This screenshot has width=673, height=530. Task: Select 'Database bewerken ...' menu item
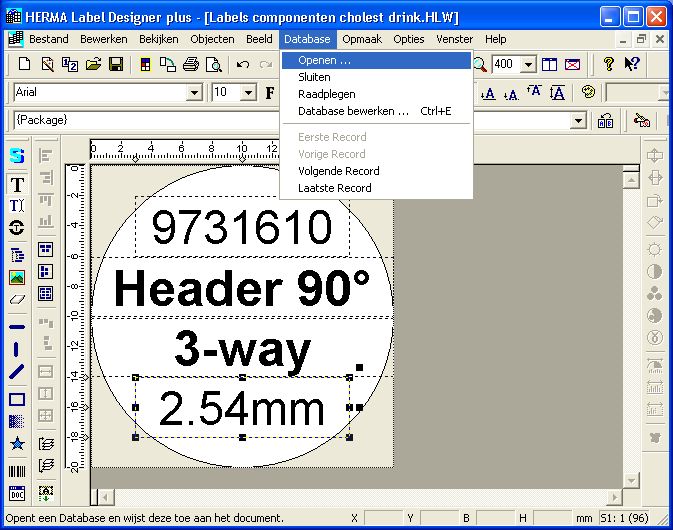(x=353, y=111)
